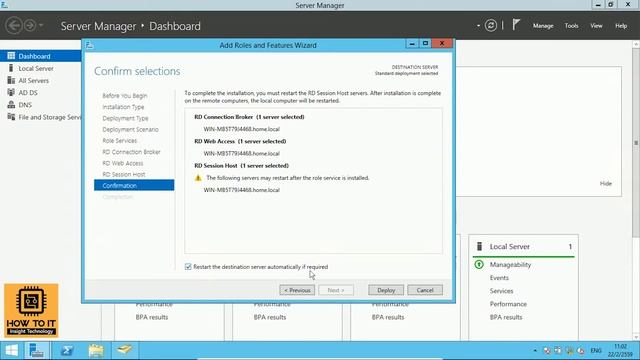Screen dimensions: 640x360
Task: Open Local Server tile header
Action: coord(523,247)
